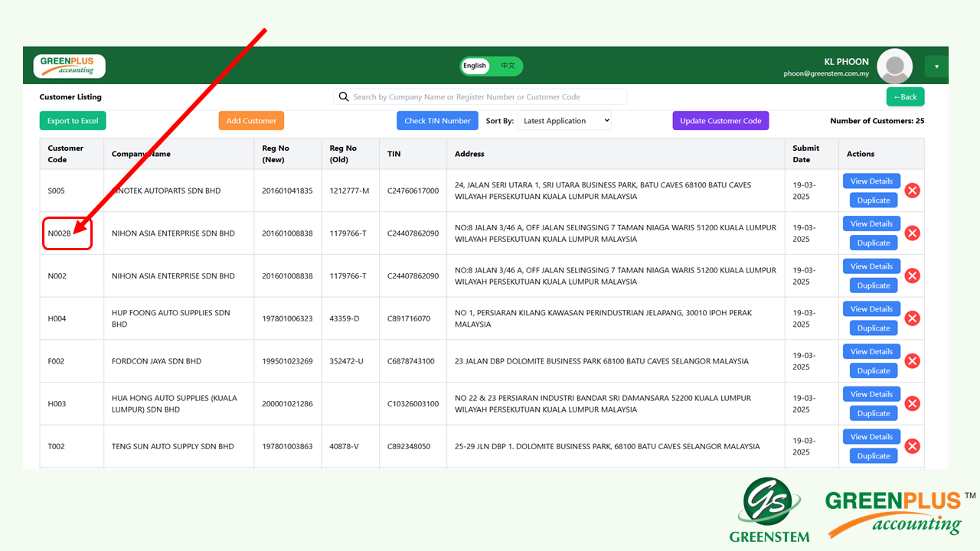Duplicate customer N002B

874,243
